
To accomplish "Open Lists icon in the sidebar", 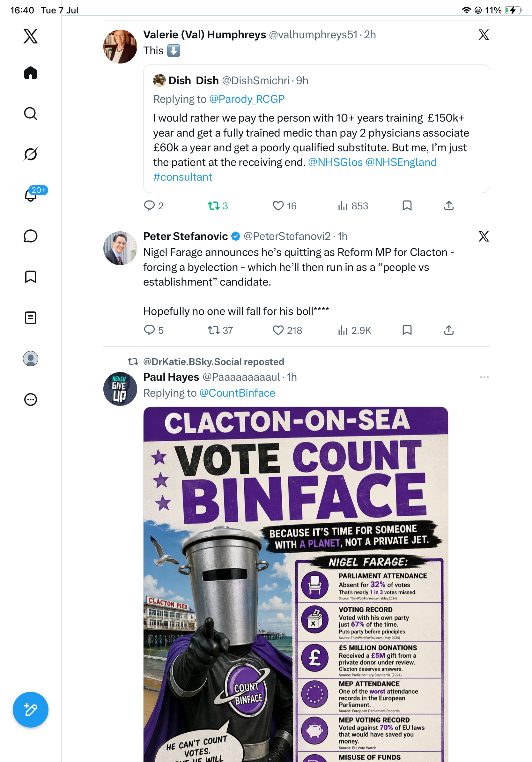I will 31,317.
